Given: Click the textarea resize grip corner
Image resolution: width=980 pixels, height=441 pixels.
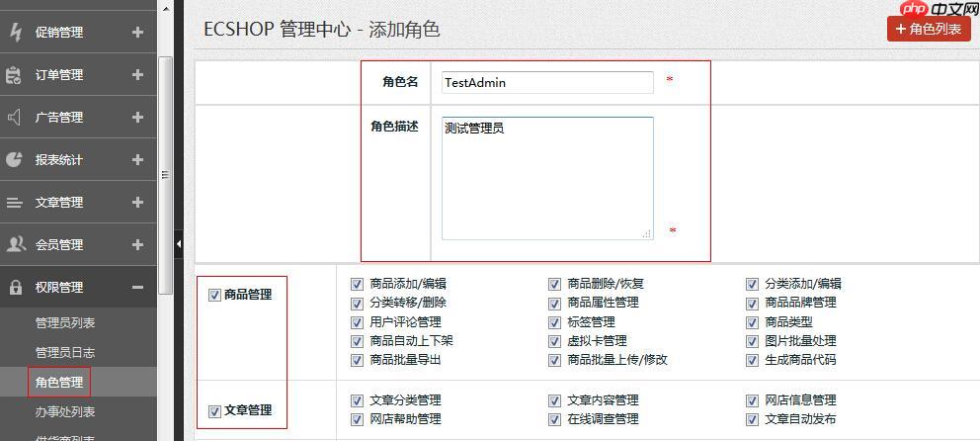Looking at the screenshot, I should [647, 233].
